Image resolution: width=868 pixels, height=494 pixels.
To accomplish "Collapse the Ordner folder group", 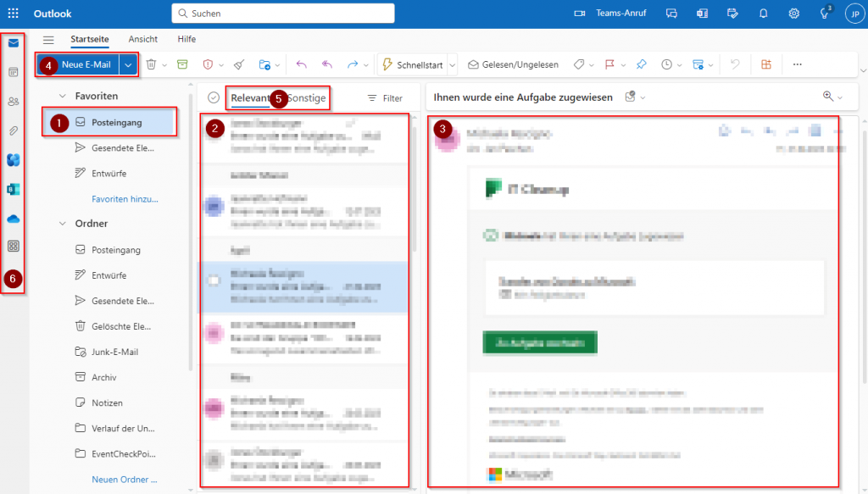I will [63, 224].
